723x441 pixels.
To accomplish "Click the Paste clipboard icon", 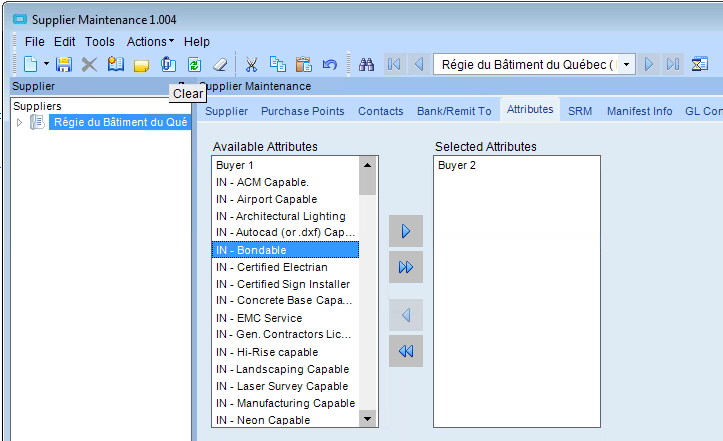I will coord(303,64).
